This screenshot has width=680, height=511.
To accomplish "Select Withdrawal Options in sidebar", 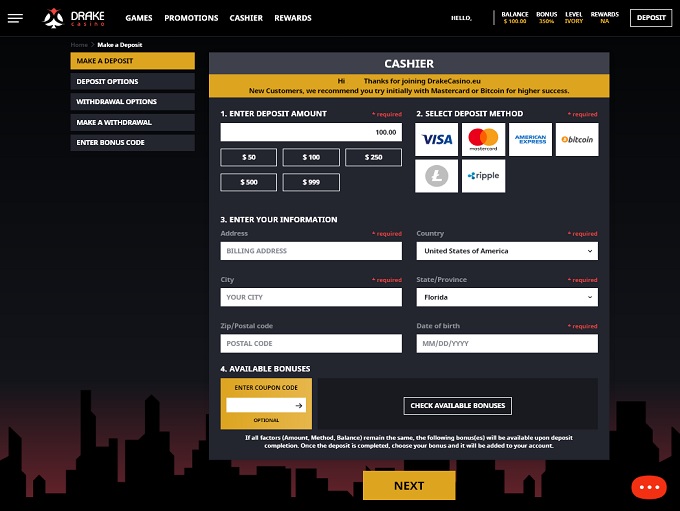I will click(x=132, y=102).
